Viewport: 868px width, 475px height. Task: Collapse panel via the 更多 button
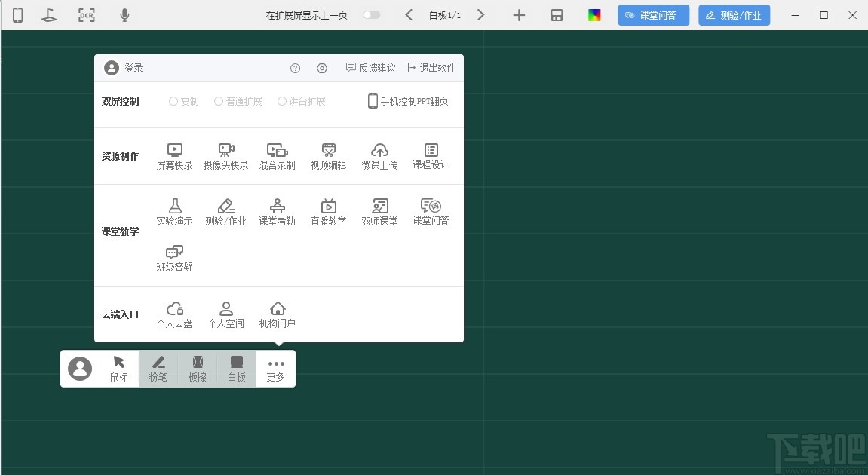[x=275, y=369]
